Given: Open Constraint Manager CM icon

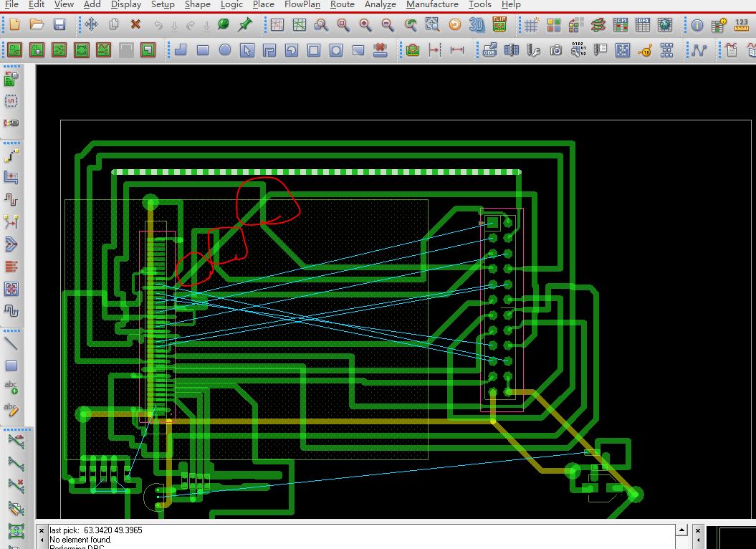Looking at the screenshot, I should 620,25.
